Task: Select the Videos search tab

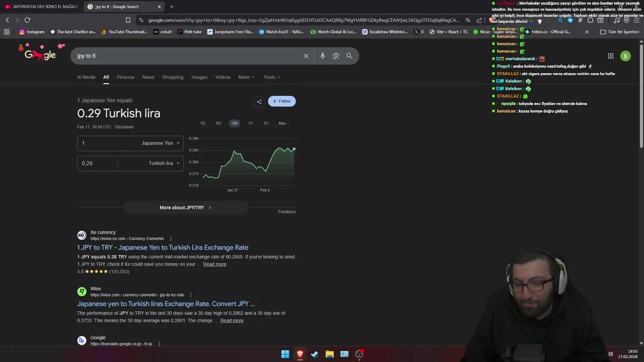Action: (223, 77)
